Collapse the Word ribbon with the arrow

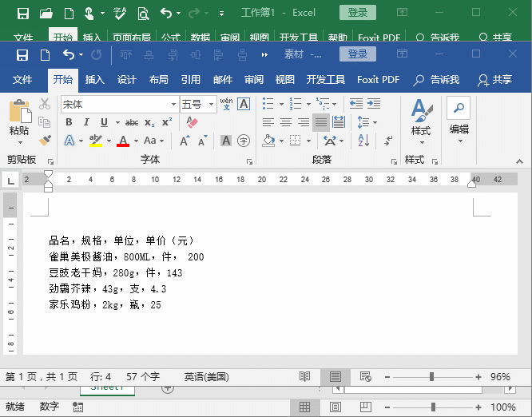click(519, 162)
